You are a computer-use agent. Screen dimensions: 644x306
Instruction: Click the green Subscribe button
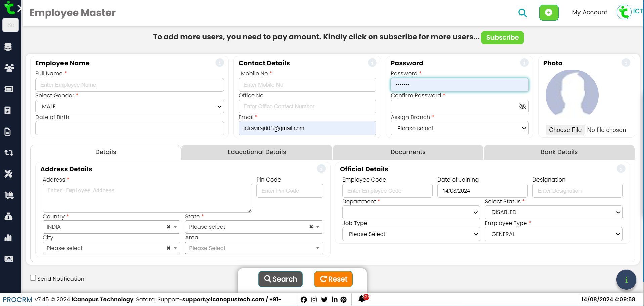tap(502, 38)
